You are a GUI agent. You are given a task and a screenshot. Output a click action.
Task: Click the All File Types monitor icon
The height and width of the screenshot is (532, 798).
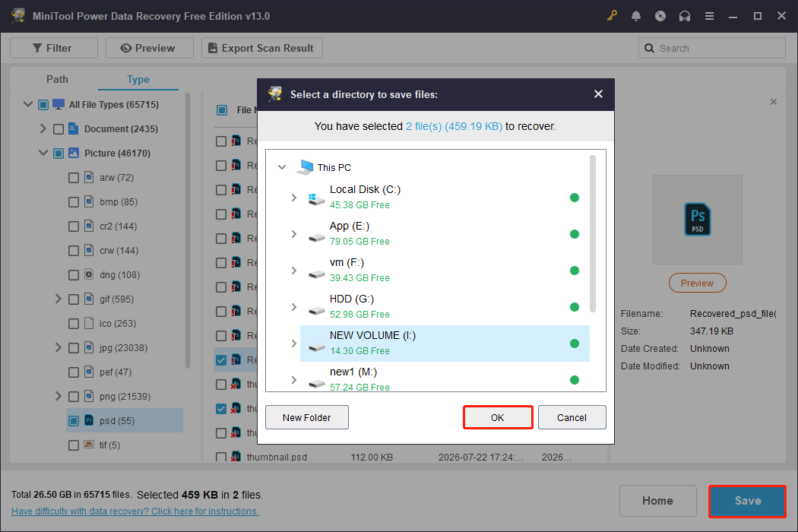coord(59,104)
